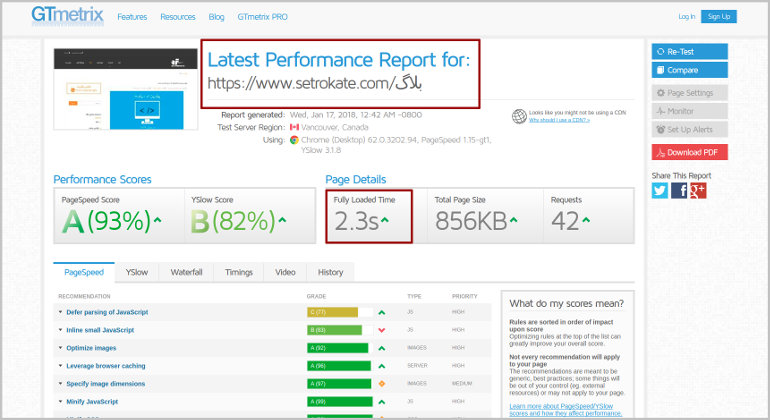Click arrow next to Total Page Size
The height and width of the screenshot is (420, 770).
[514, 220]
